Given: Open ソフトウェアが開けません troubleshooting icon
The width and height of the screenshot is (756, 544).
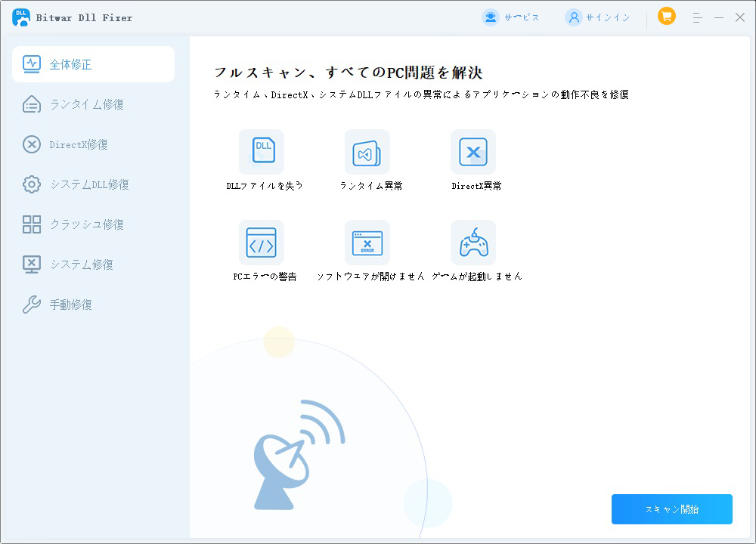Looking at the screenshot, I should (367, 243).
